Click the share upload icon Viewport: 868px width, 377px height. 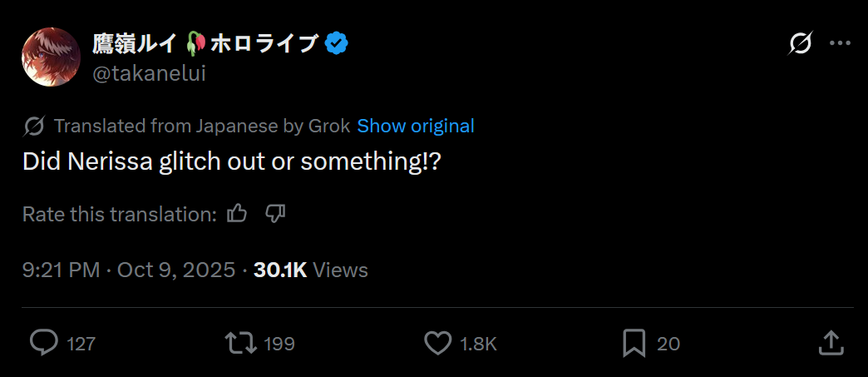(x=831, y=342)
